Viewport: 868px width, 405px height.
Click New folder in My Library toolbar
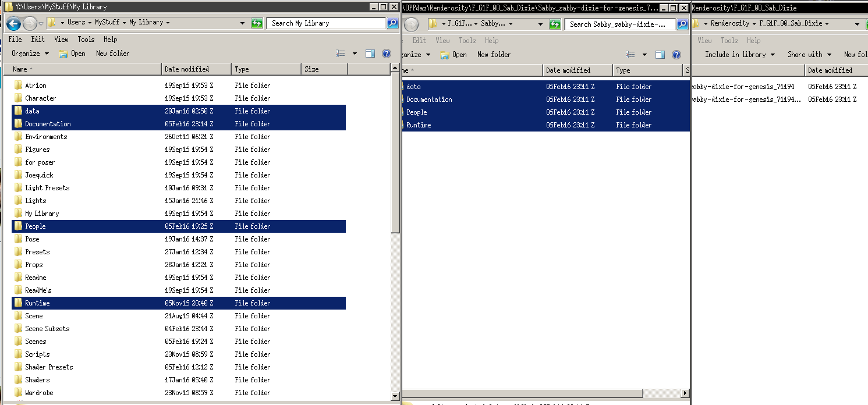113,54
